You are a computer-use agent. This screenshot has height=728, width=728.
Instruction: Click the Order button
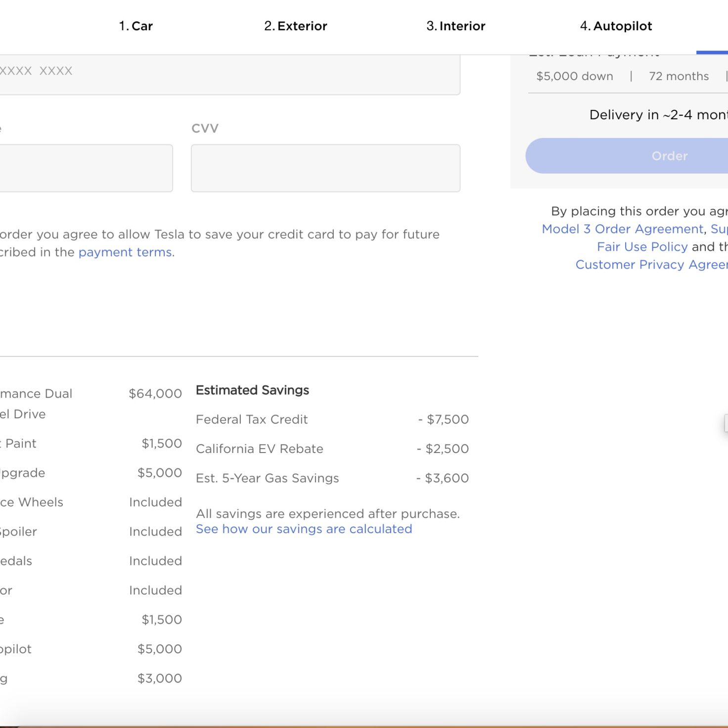coord(627,156)
